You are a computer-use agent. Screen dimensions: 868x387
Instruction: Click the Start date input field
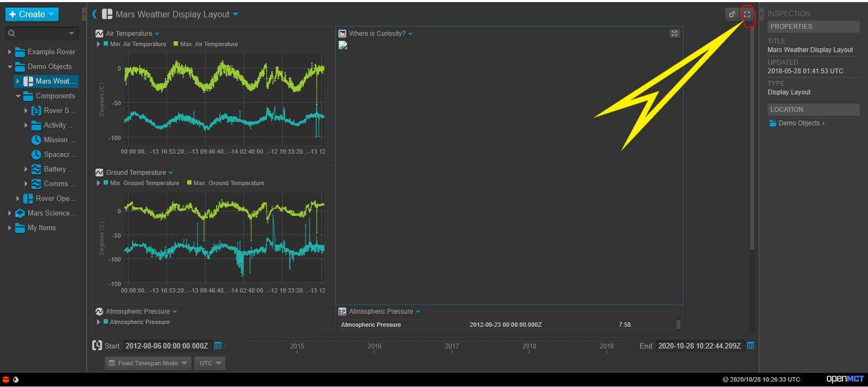(167, 346)
